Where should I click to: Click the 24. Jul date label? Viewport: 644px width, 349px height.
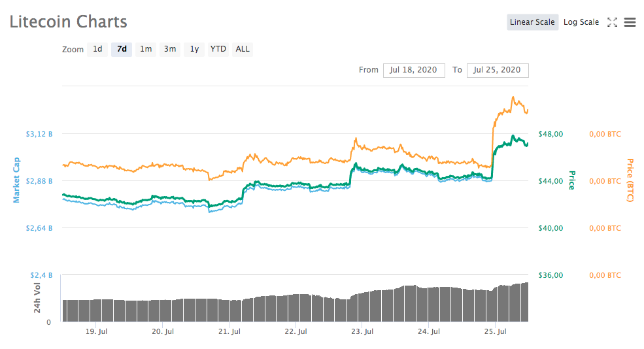pos(429,332)
